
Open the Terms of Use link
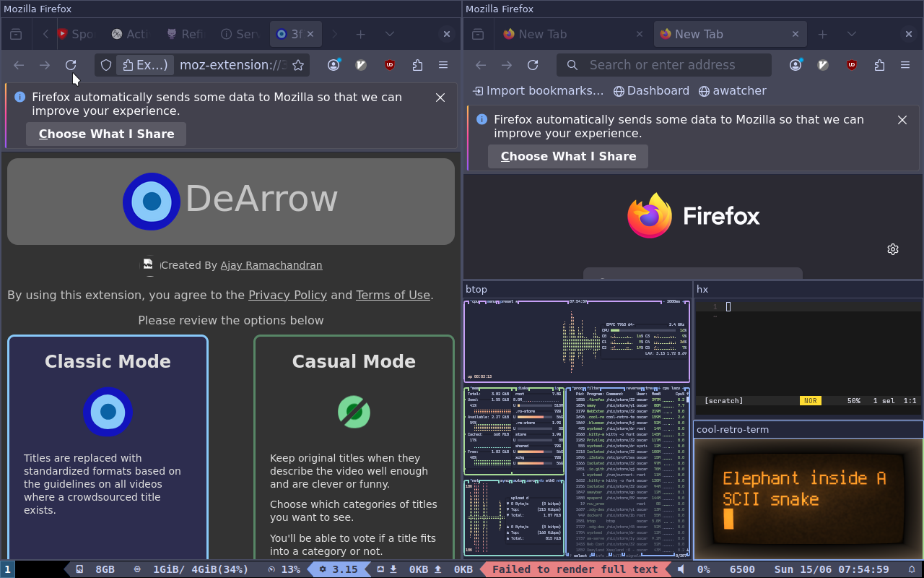393,295
